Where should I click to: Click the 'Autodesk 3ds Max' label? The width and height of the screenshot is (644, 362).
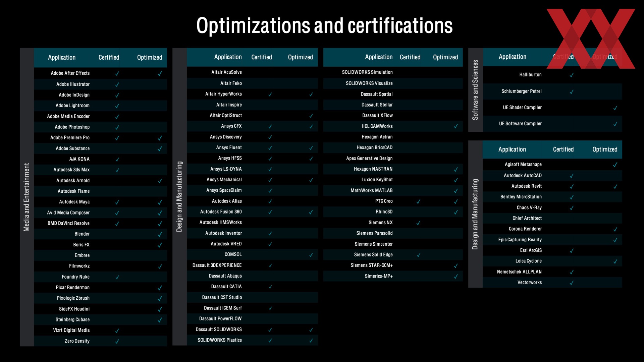[x=71, y=170]
